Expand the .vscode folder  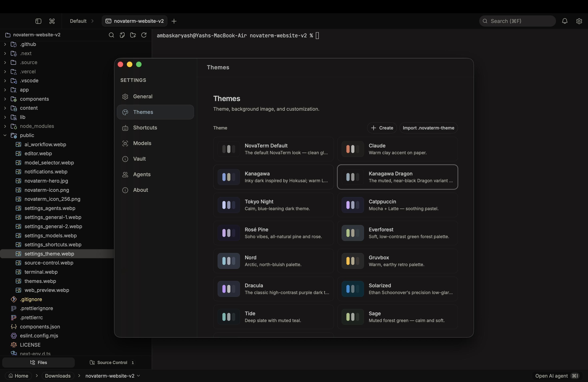(5, 81)
